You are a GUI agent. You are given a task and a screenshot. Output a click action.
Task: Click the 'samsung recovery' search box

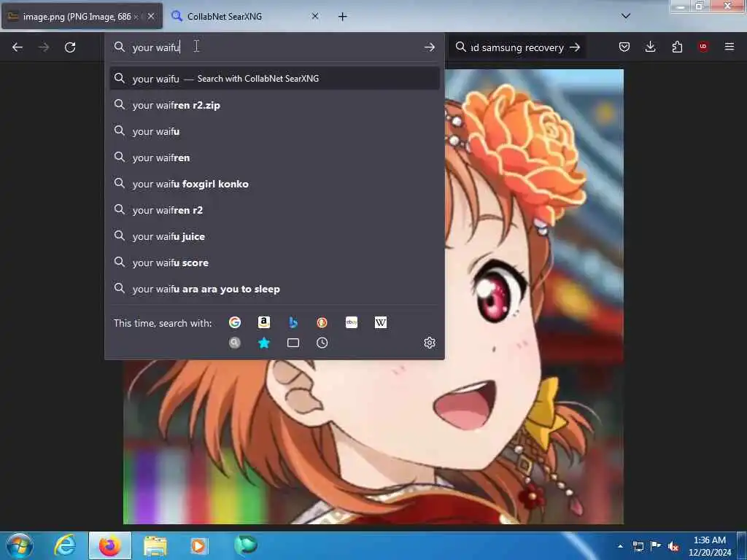[x=517, y=47]
